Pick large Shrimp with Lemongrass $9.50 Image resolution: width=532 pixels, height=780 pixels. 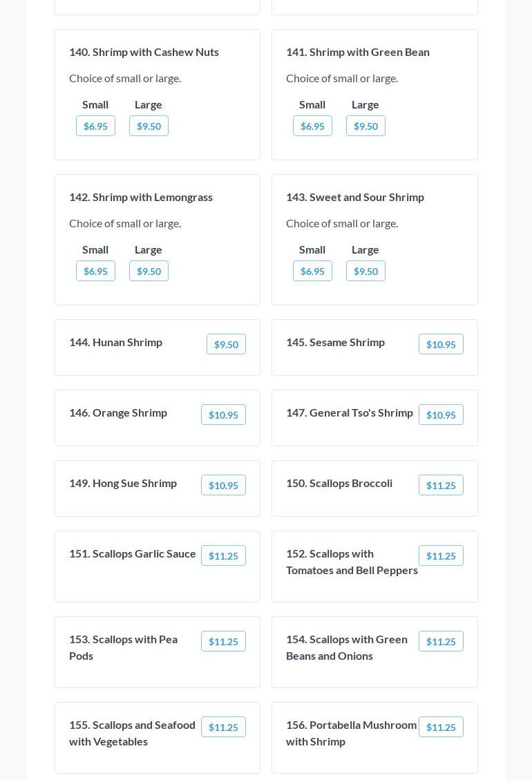(149, 271)
